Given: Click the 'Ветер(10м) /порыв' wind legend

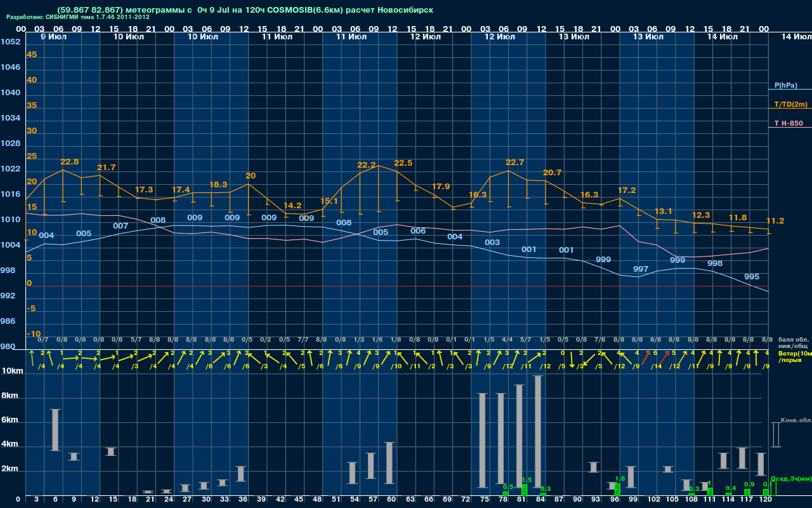Looking at the screenshot, I should 795,356.
